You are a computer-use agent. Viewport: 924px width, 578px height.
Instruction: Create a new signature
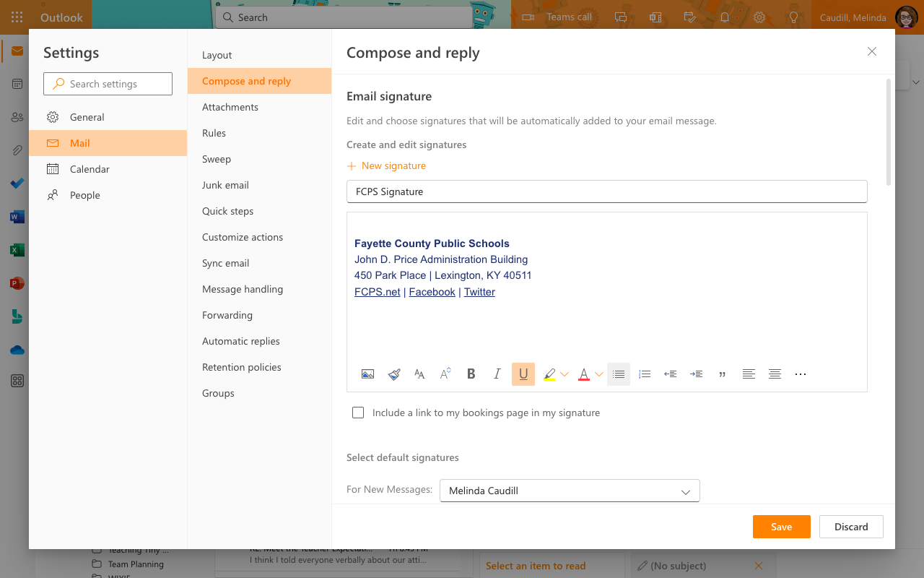point(386,165)
